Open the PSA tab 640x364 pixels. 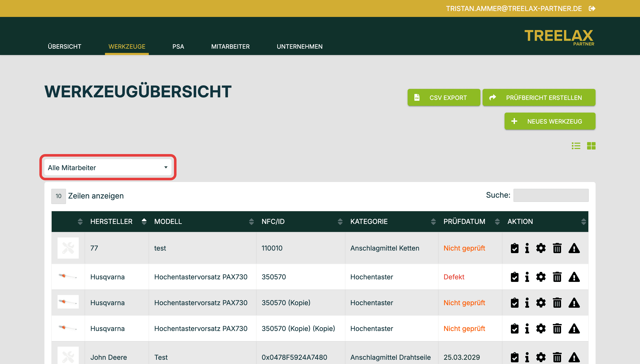[x=178, y=47]
